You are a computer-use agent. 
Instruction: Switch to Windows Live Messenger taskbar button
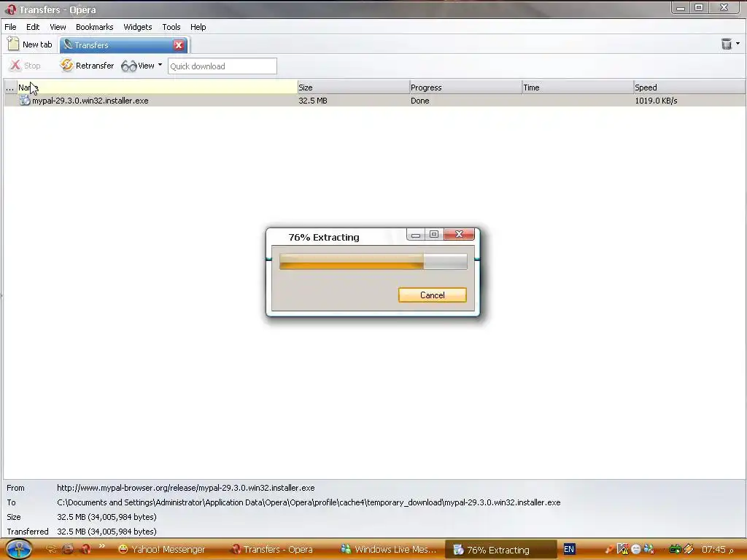(x=389, y=549)
